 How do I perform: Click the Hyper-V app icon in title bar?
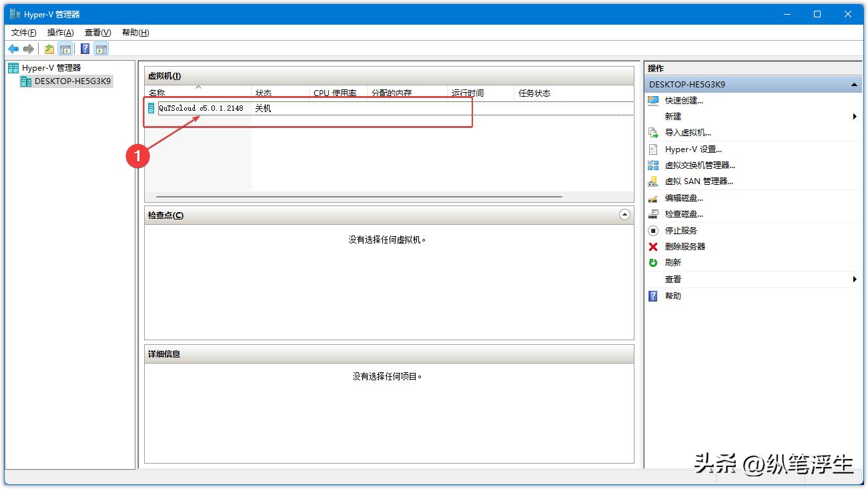[x=15, y=14]
